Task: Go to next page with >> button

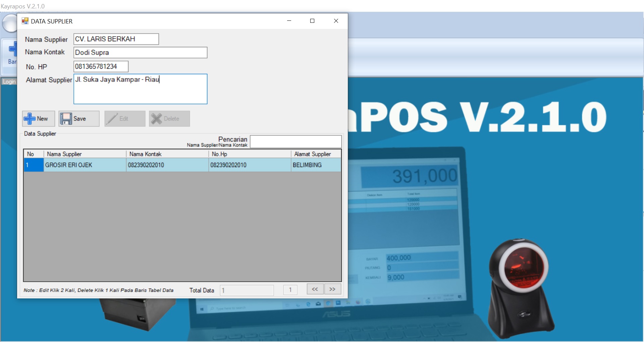Action: 332,289
